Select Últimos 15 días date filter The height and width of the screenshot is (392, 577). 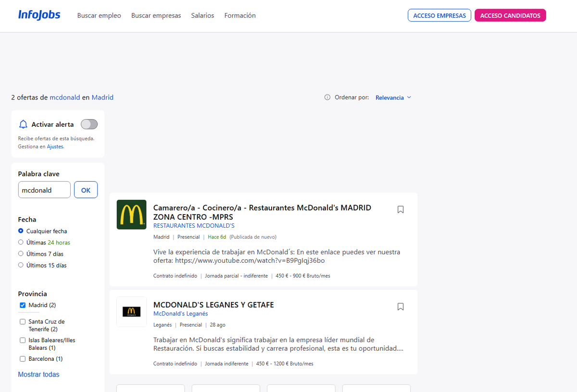(21, 265)
